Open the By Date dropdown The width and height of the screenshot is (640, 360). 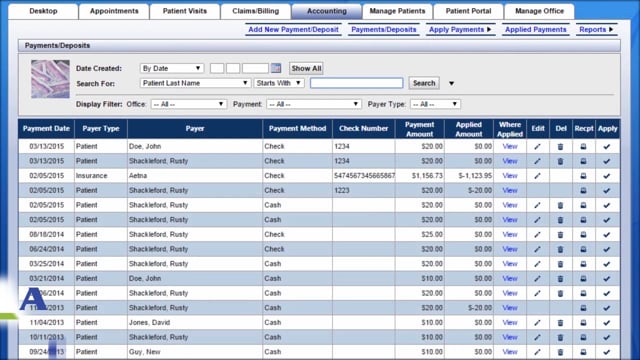(172, 68)
